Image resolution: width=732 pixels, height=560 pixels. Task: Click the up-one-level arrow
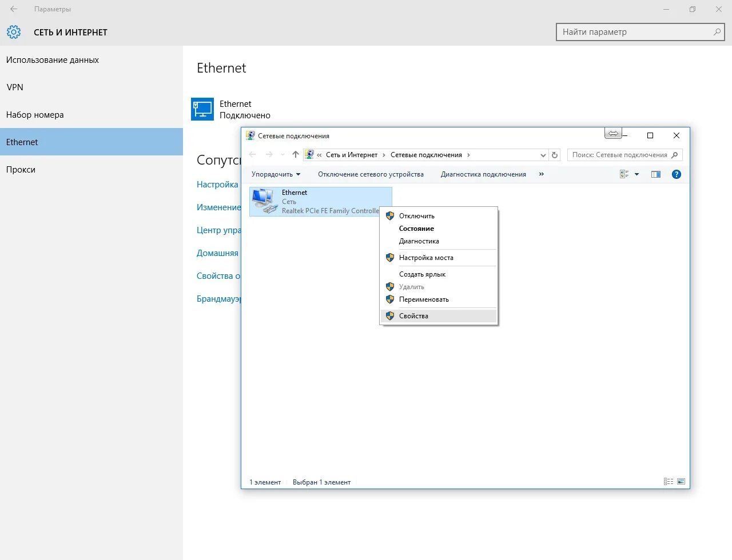296,155
